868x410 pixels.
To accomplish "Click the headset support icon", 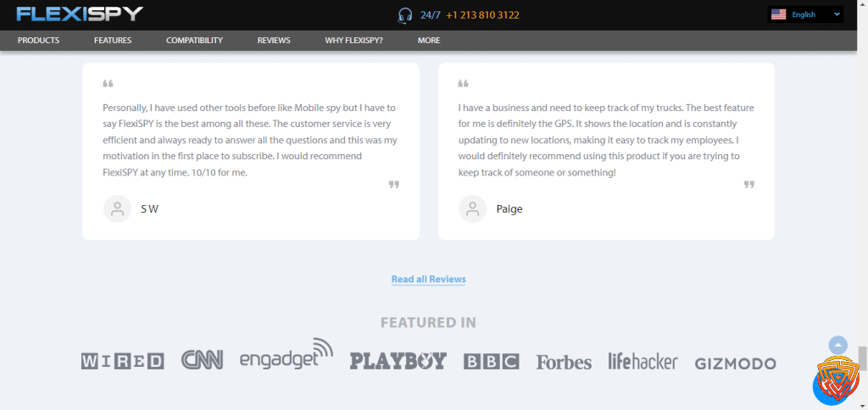I will tap(404, 15).
